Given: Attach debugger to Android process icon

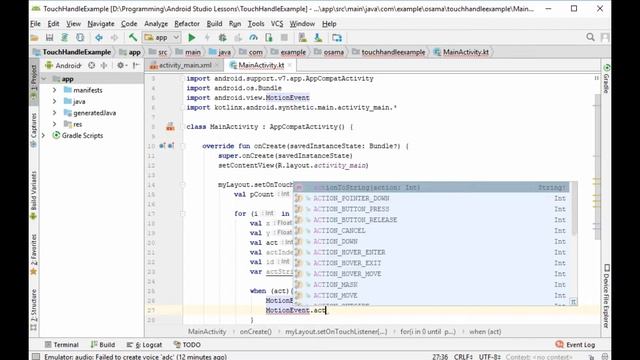Looking at the screenshot, I should 269,38.
